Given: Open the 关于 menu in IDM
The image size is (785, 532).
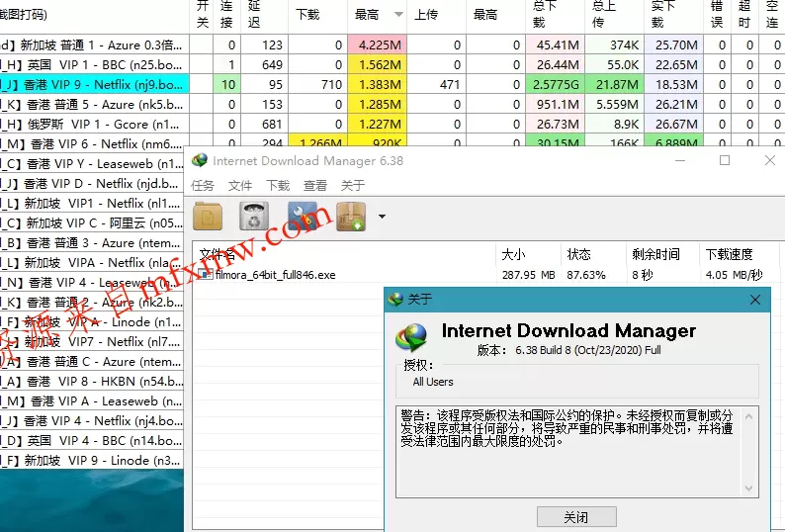Looking at the screenshot, I should pyautogui.click(x=352, y=185).
